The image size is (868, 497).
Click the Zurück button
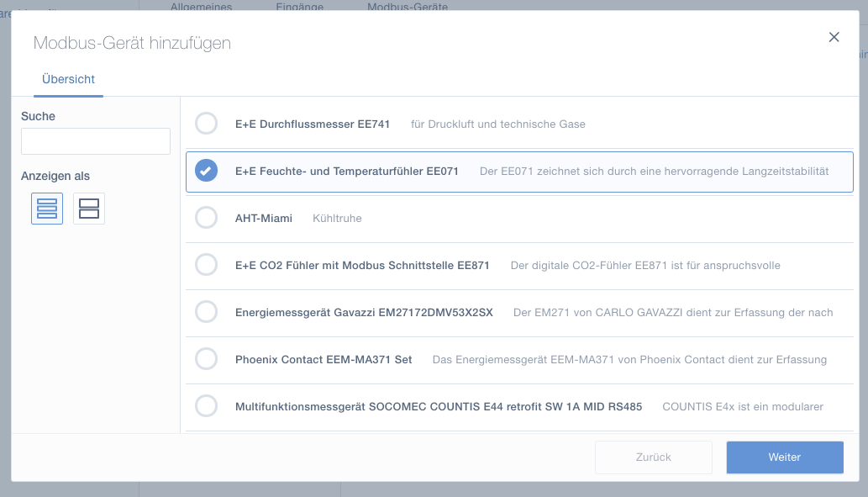click(654, 457)
